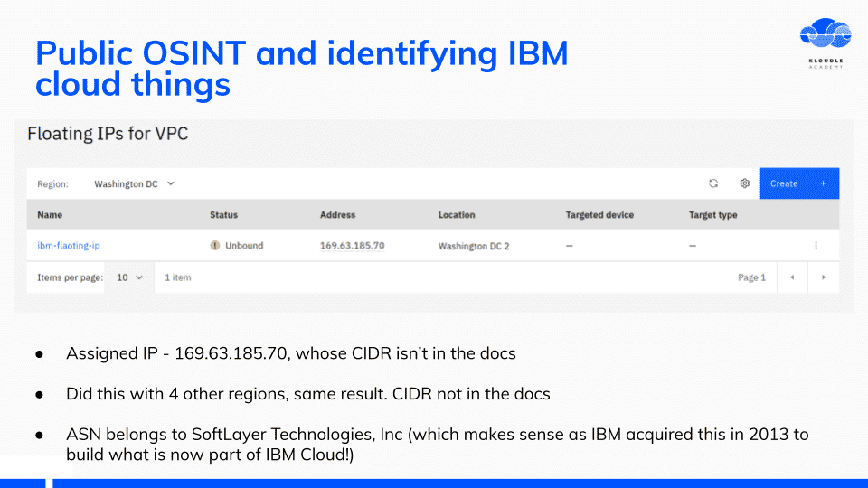The height and width of the screenshot is (488, 868).
Task: Click the Unbound status text
Action: [x=244, y=246]
